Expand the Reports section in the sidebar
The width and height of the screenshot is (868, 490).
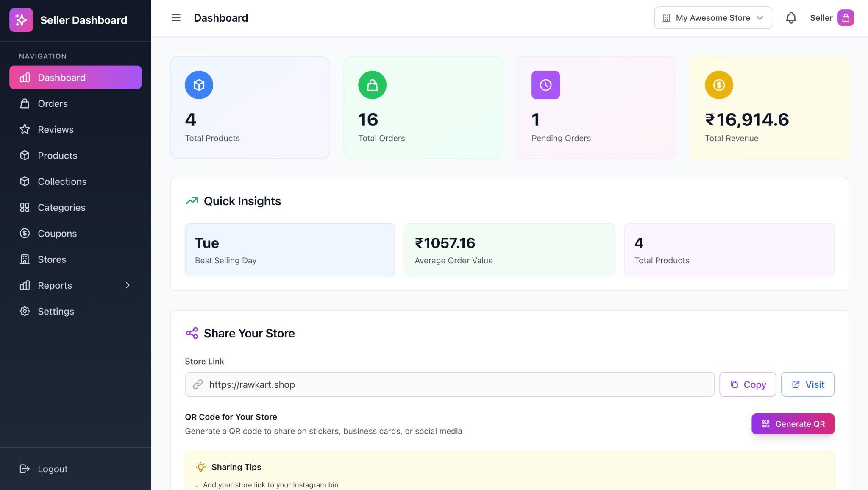75,285
